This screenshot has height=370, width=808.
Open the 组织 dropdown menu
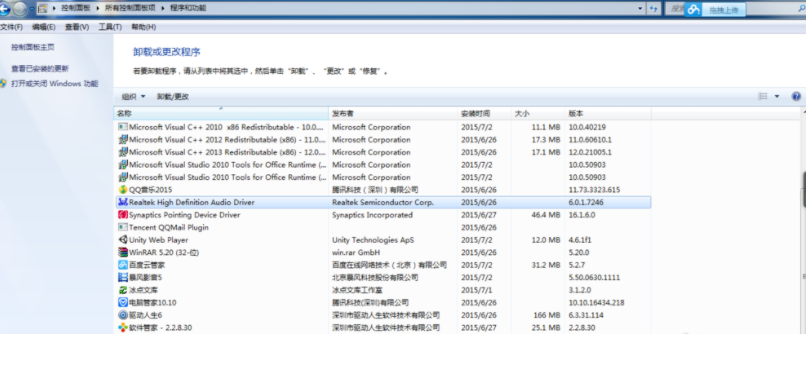pyautogui.click(x=133, y=96)
